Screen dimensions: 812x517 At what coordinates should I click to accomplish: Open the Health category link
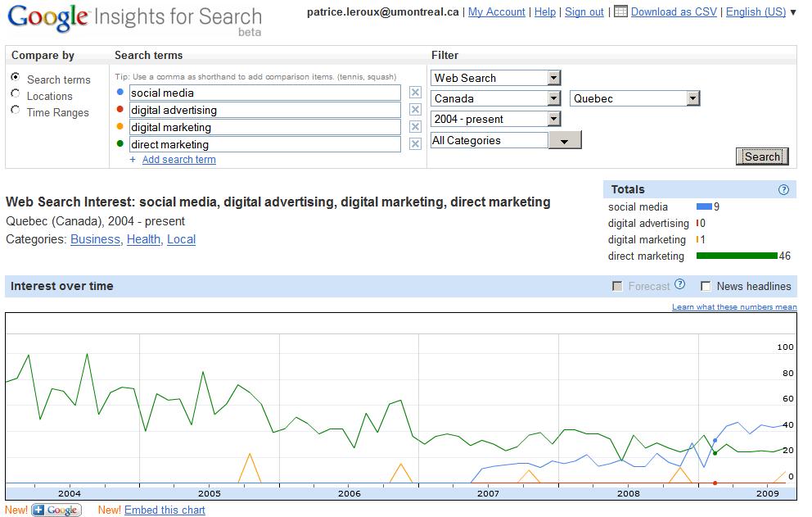tap(144, 239)
